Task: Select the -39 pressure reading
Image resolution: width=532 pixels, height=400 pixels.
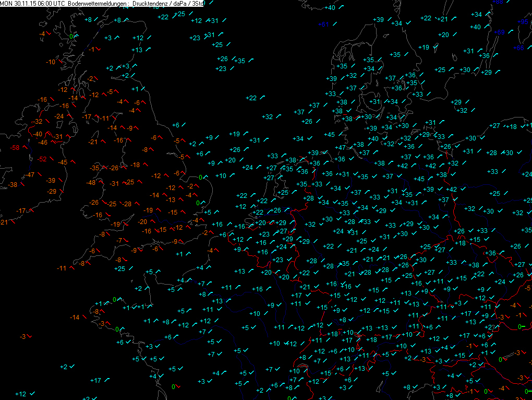Action: point(51,180)
